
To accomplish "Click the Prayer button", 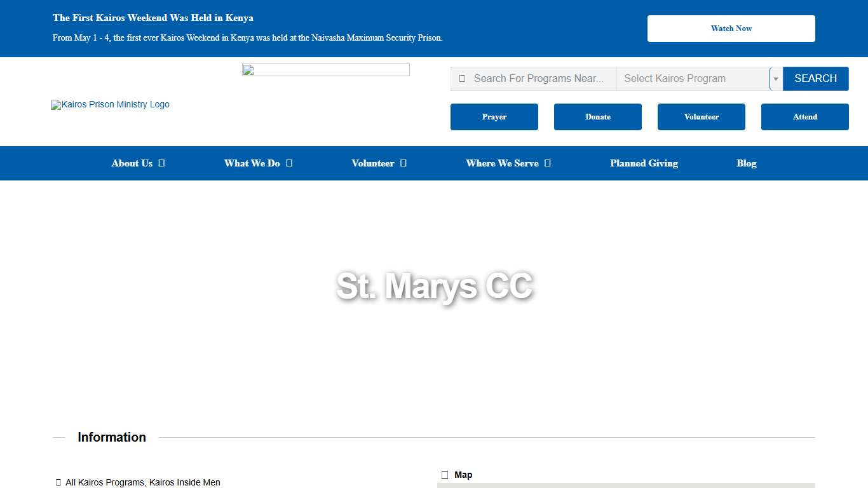I will click(494, 117).
